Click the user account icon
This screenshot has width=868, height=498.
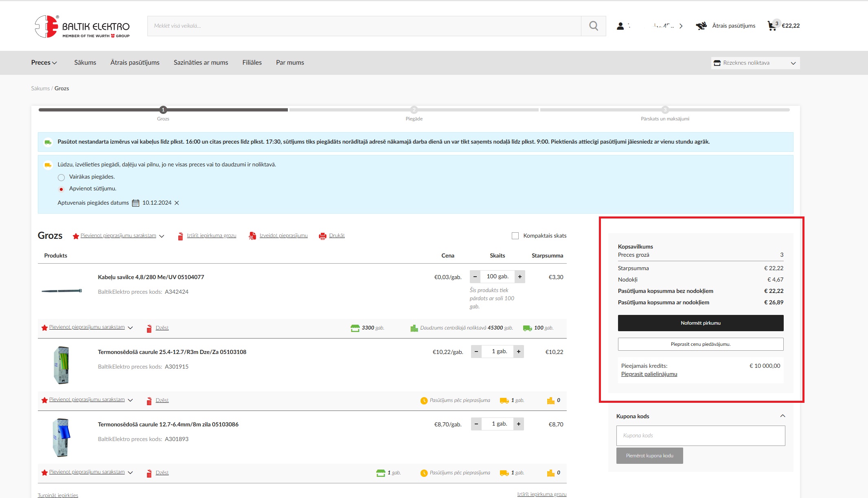[620, 26]
